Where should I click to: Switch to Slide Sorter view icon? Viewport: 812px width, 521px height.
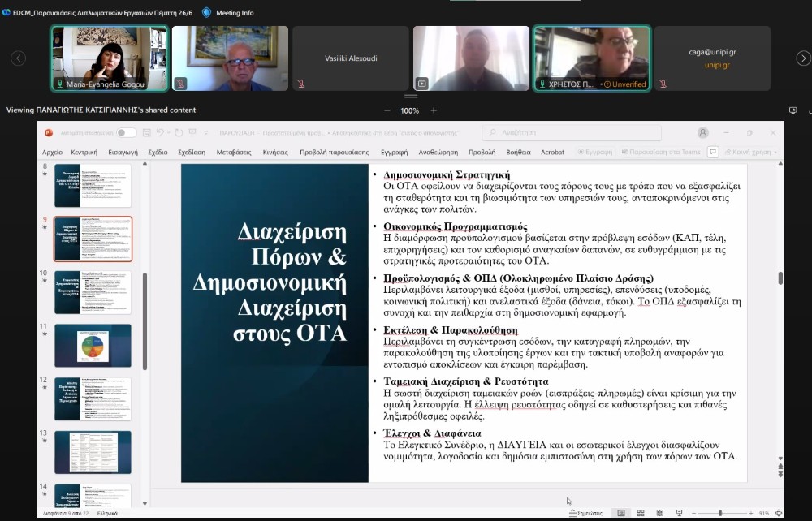pos(640,513)
